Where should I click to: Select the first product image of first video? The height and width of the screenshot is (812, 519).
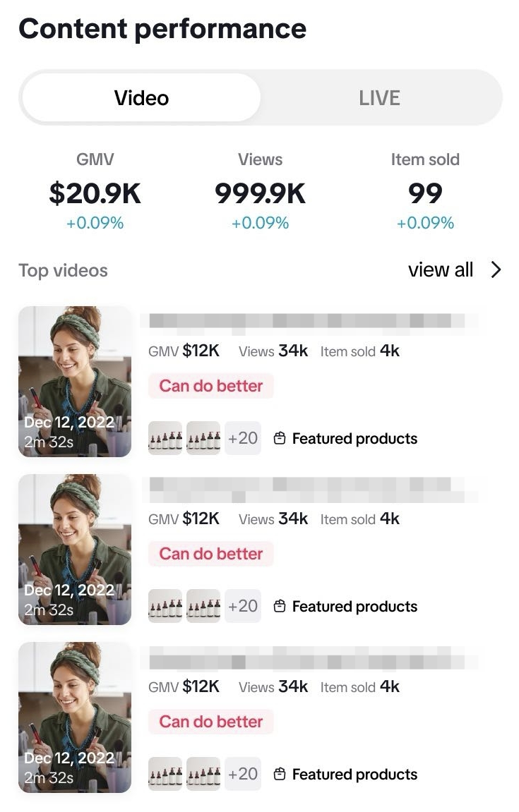(x=165, y=438)
